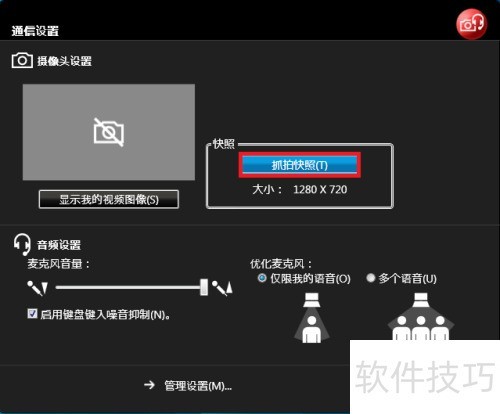Screen dimensions: 500x414
Task: Click the 优化麦克风 label
Action: click(281, 264)
